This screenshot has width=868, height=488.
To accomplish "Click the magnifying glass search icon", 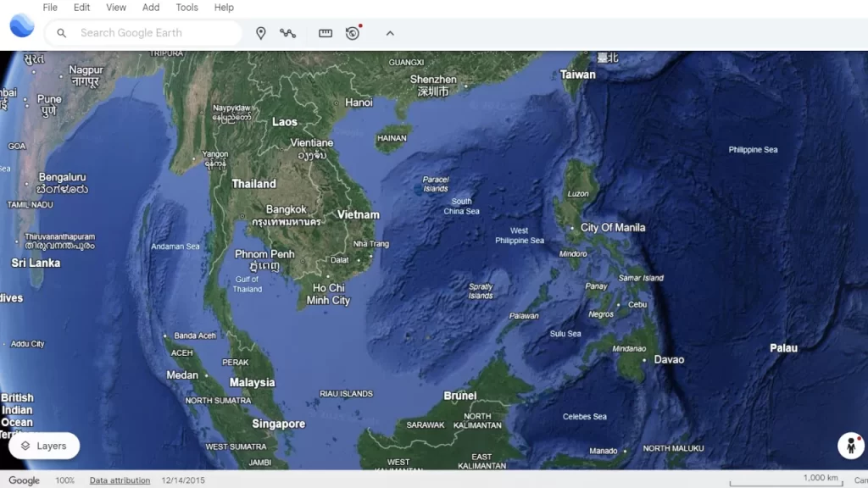I will pyautogui.click(x=62, y=33).
